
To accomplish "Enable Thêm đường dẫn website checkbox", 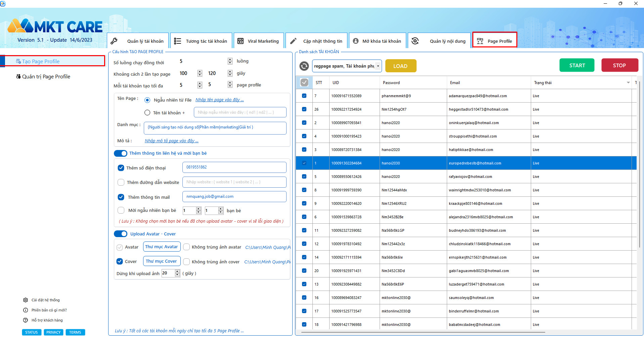I will pyautogui.click(x=121, y=182).
